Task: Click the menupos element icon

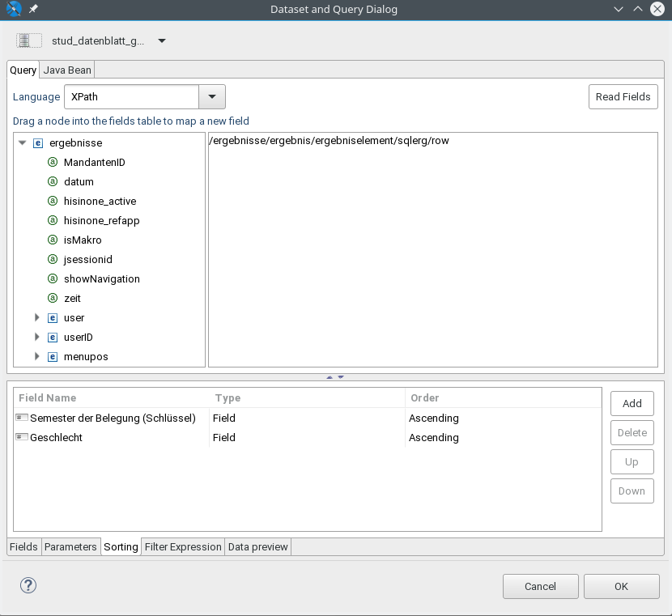Action: (x=53, y=356)
